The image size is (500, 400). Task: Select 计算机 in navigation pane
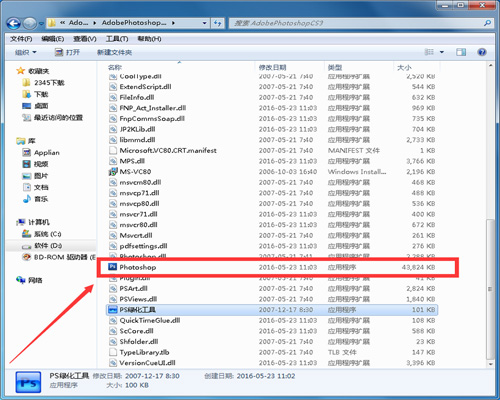[33, 222]
